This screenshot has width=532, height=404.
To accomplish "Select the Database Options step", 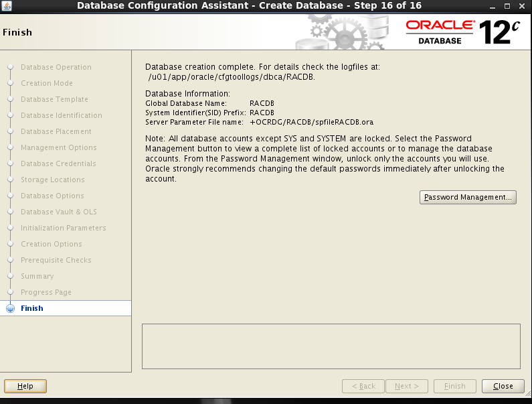I will click(52, 196).
